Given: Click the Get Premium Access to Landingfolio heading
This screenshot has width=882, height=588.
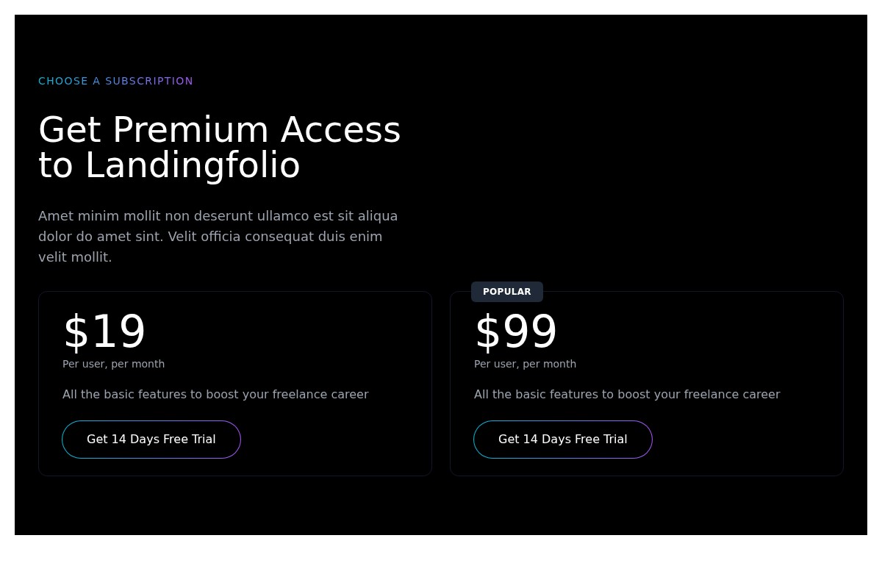Looking at the screenshot, I should [x=219, y=147].
